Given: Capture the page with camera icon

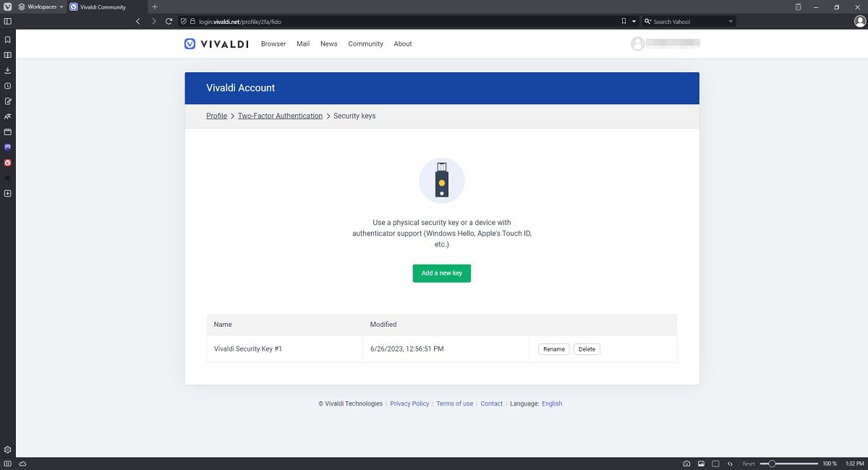Looking at the screenshot, I should 686,463.
